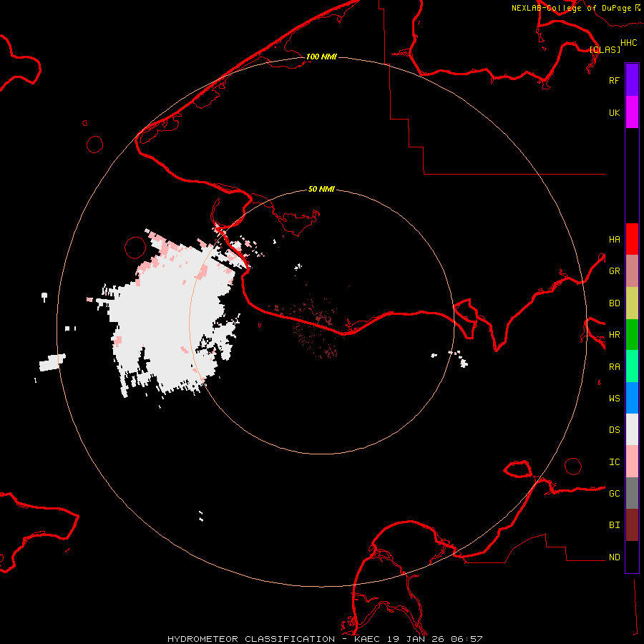
Task: Click the 06:57 timestamp
Action: 467,639
